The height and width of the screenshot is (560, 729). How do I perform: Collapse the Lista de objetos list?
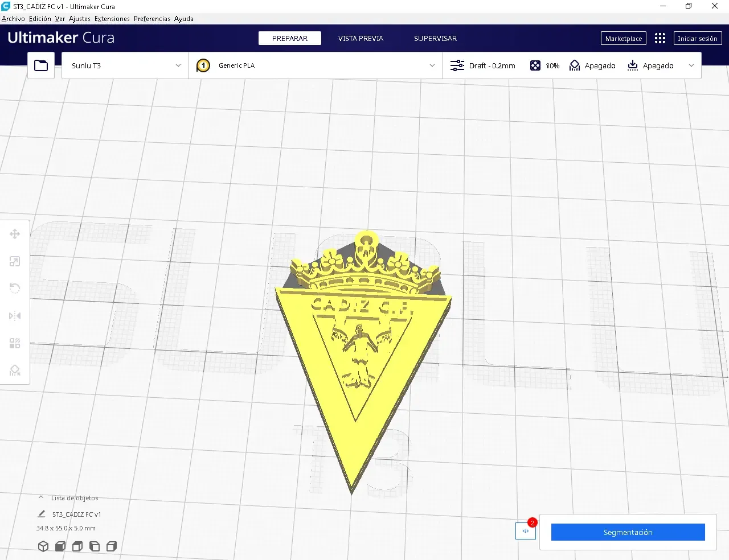click(x=41, y=497)
